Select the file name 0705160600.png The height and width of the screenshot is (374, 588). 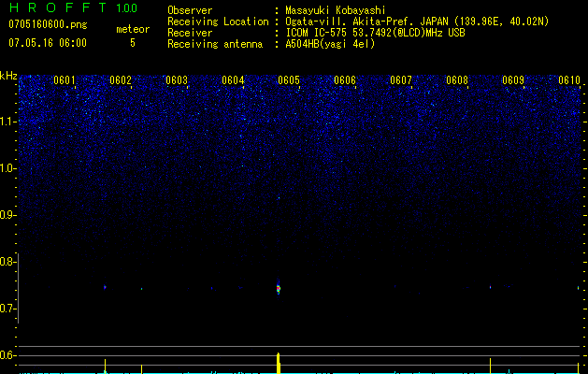point(48,25)
